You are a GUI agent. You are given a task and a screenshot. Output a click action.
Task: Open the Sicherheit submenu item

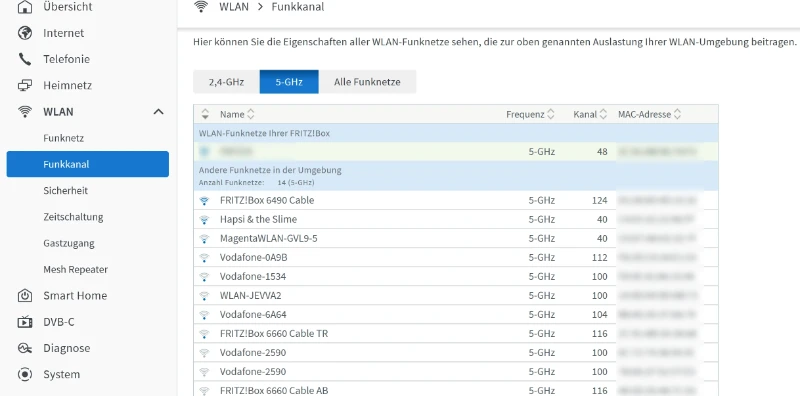pyautogui.click(x=66, y=190)
